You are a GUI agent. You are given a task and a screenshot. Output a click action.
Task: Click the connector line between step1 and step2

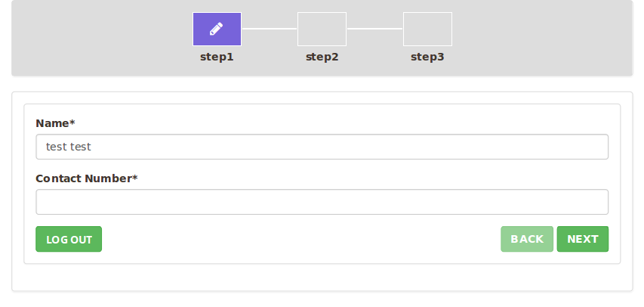270,29
